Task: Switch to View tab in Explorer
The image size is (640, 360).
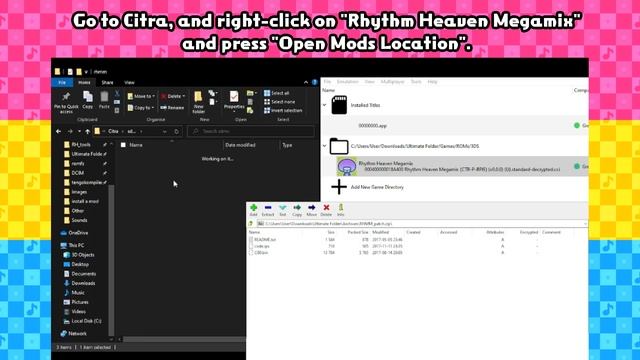Action: [x=129, y=82]
